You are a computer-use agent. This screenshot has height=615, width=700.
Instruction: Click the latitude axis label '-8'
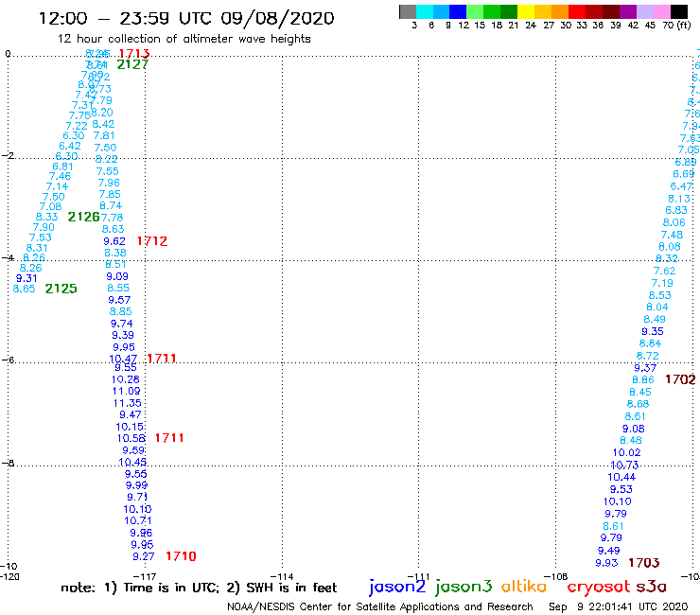click(9, 463)
